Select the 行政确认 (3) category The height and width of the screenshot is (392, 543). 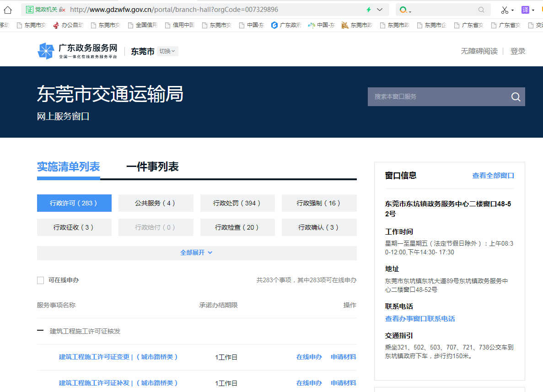coord(319,227)
